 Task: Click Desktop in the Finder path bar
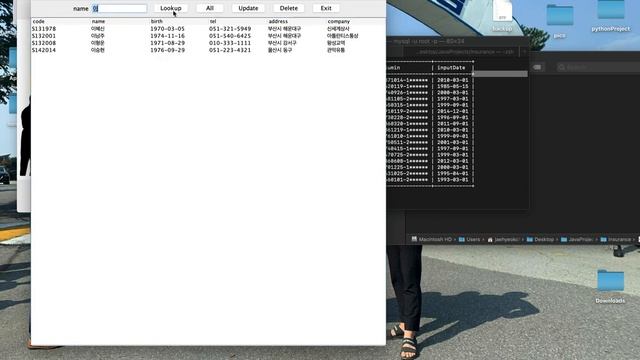tap(540, 240)
